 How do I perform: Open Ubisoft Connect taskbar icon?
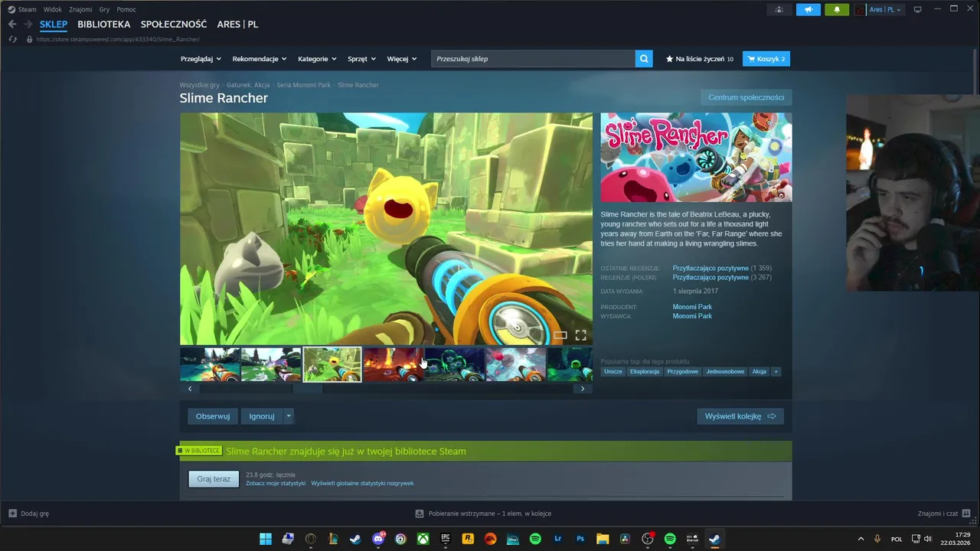(x=400, y=539)
